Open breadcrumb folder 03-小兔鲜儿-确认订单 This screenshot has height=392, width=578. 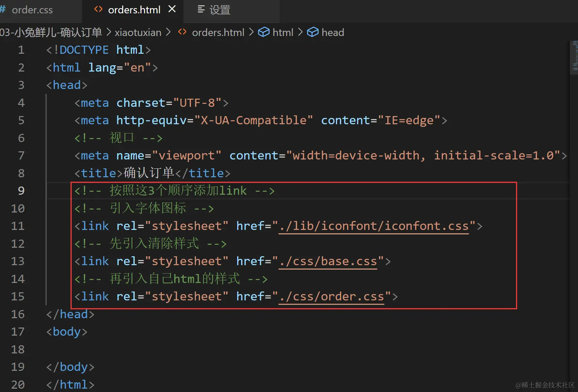(51, 33)
